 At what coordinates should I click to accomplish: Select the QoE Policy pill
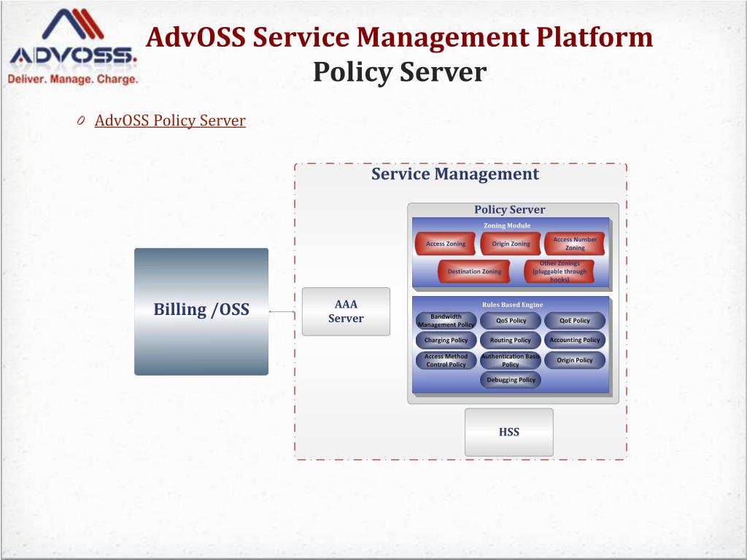(x=575, y=321)
